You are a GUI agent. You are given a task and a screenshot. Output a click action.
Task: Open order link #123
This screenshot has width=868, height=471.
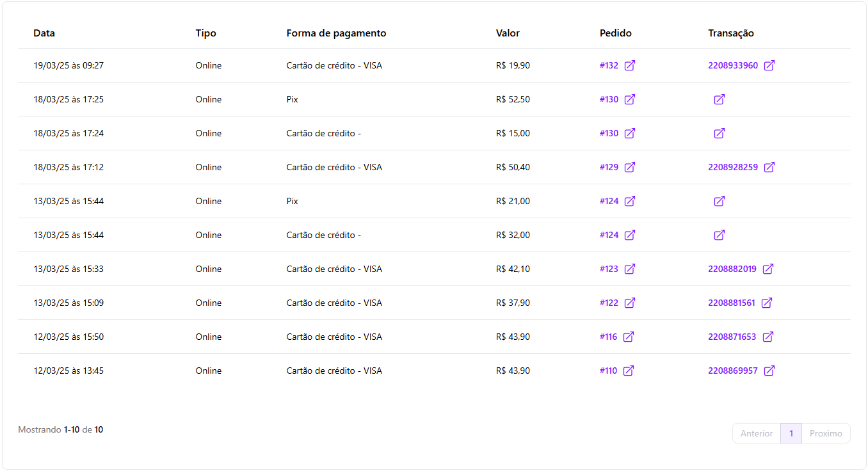[x=609, y=269]
